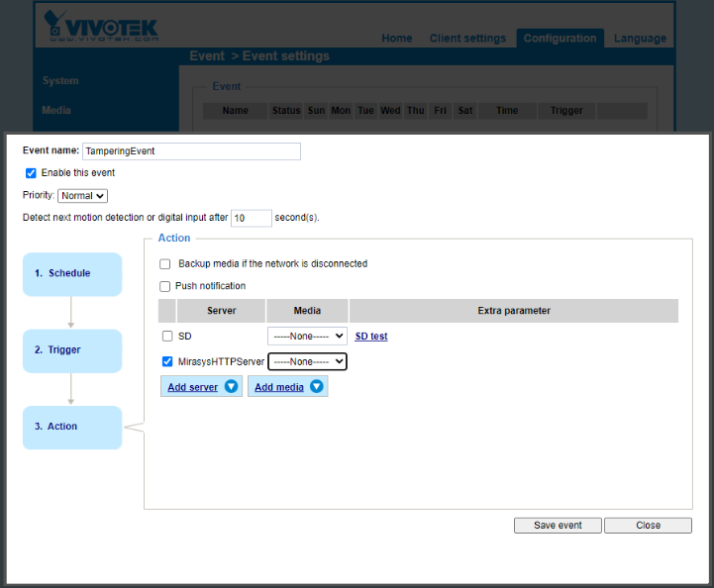Switch to the Configuration tab

click(560, 39)
